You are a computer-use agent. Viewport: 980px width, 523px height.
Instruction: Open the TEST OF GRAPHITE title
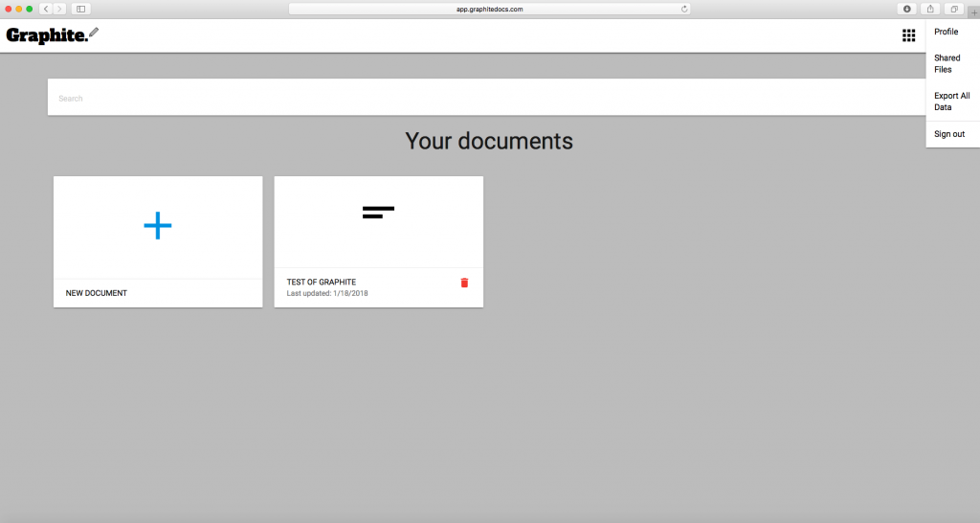[322, 283]
